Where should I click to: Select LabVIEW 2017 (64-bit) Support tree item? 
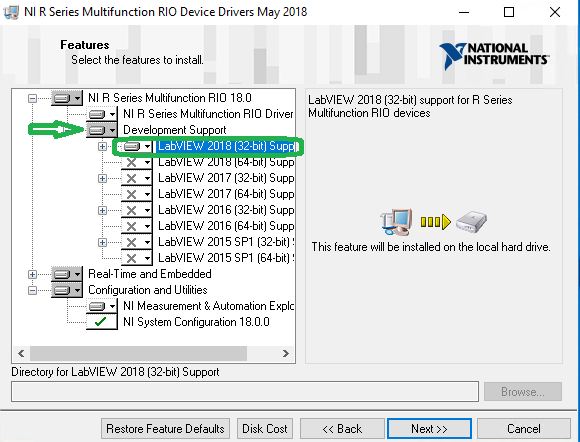[x=226, y=194]
